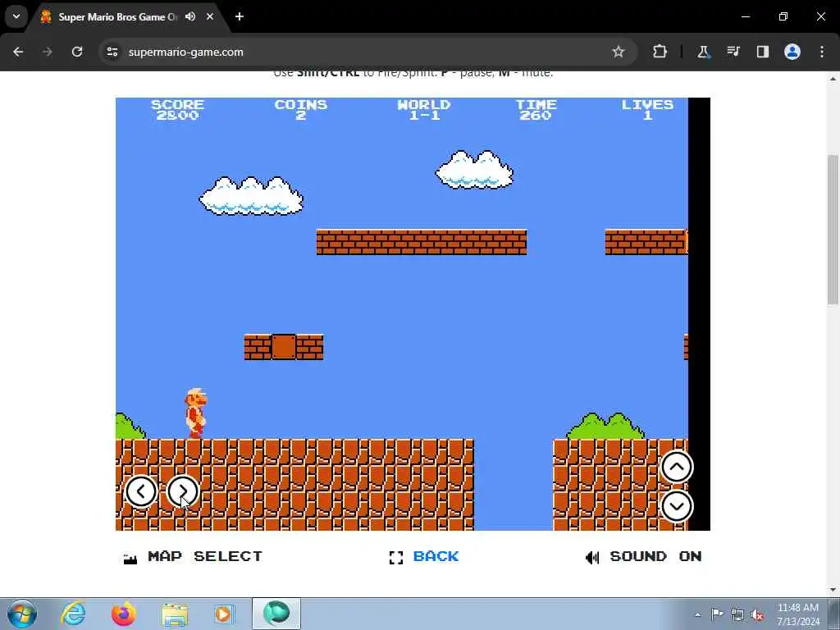Open the Chrome Labs flask icon

[x=703, y=52]
